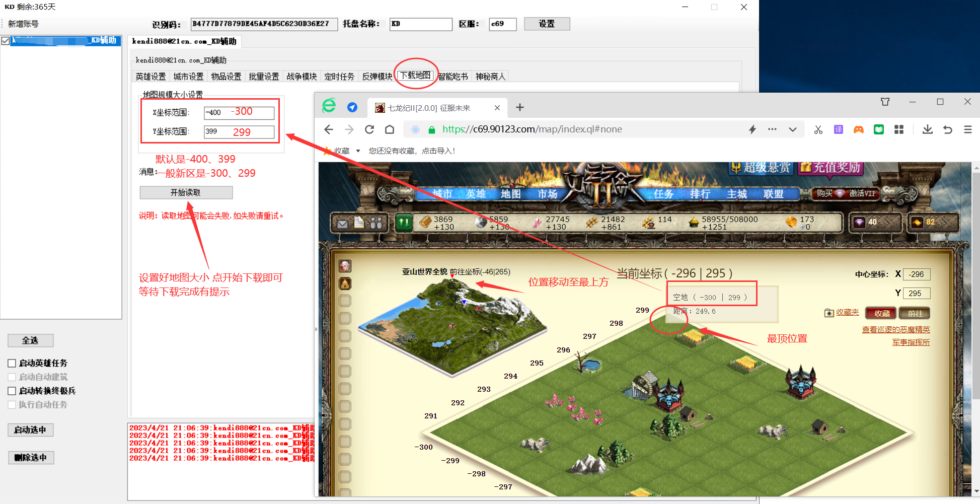Switch to 战争模块 tab
This screenshot has height=504, width=980.
pos(301,77)
